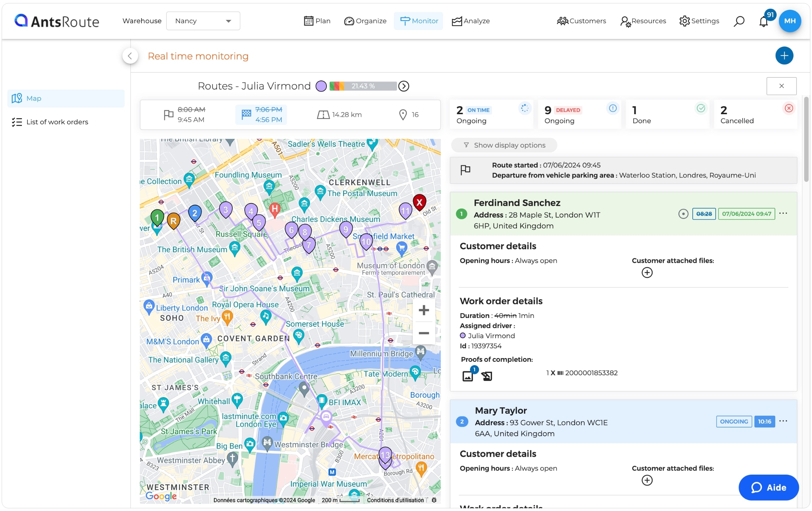Click Ferdinand Sanchez location target icon
Image resolution: width=812 pixels, height=511 pixels.
point(683,214)
